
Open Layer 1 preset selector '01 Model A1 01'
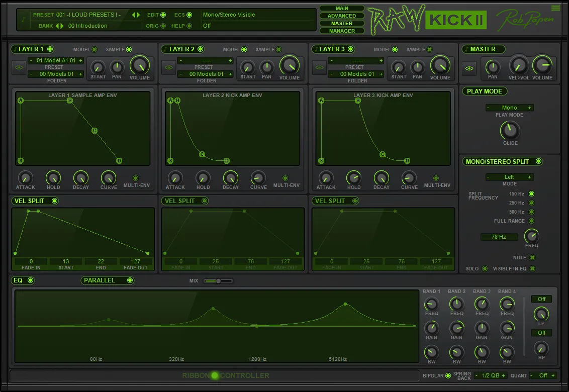56,60
